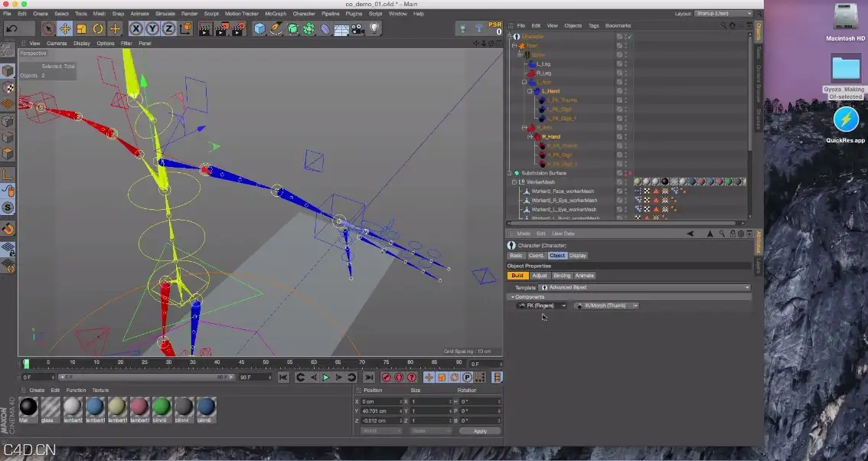Open the Simulate menu
This screenshot has height=461, width=868.
pyautogui.click(x=165, y=13)
